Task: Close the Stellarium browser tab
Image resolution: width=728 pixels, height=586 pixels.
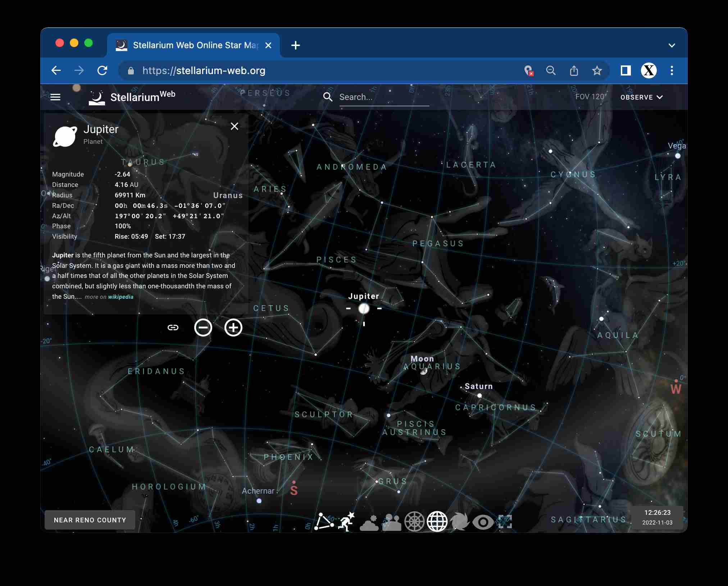Action: [268, 45]
